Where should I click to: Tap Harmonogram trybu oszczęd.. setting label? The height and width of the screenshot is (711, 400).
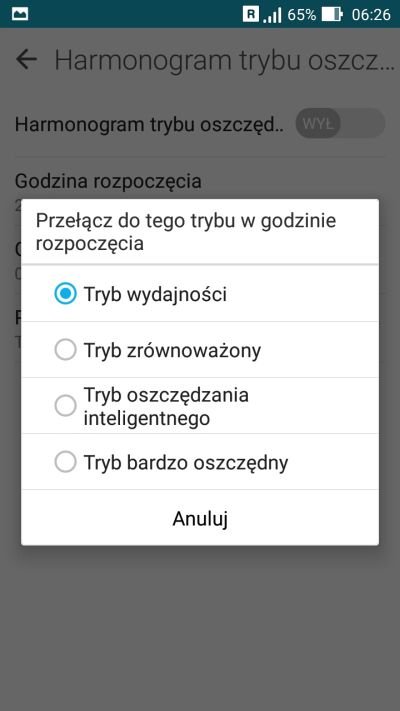[149, 124]
